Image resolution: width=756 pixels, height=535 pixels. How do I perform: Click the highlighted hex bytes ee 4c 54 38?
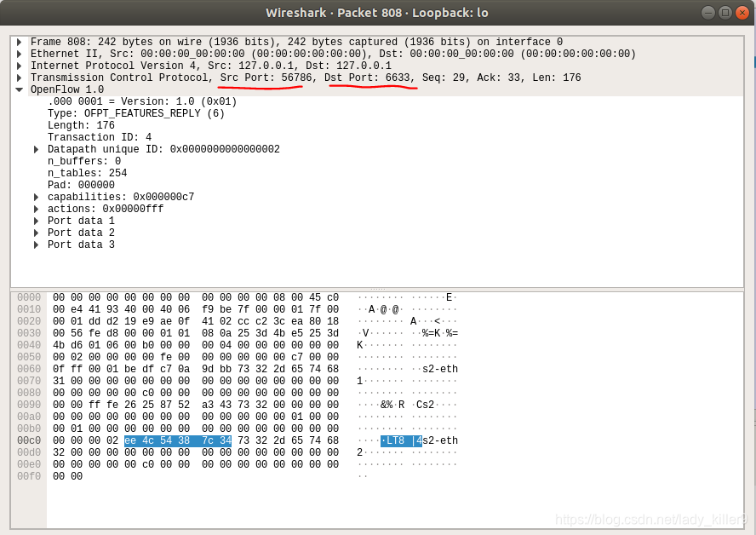157,440
